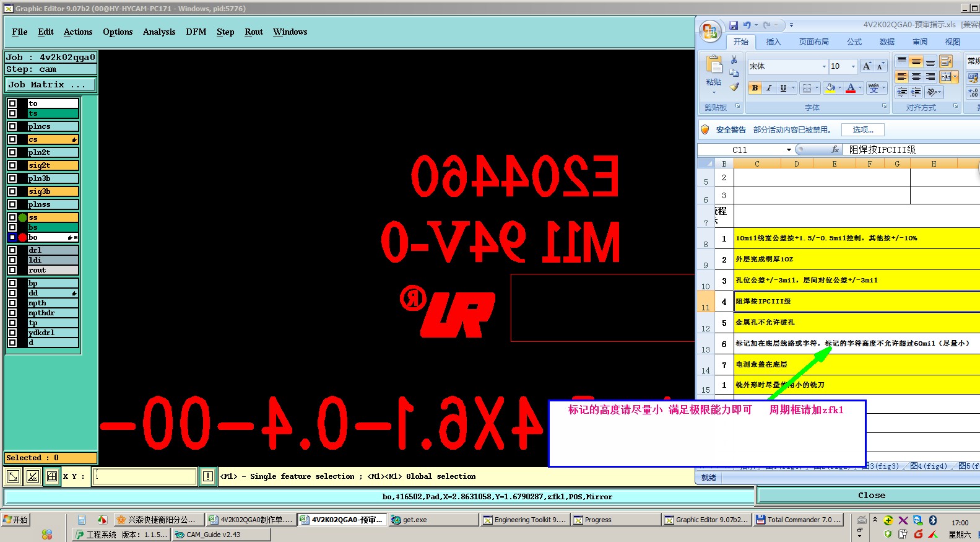The width and height of the screenshot is (980, 542).
Task: Pick the fill color bucket swatch
Action: click(830, 88)
